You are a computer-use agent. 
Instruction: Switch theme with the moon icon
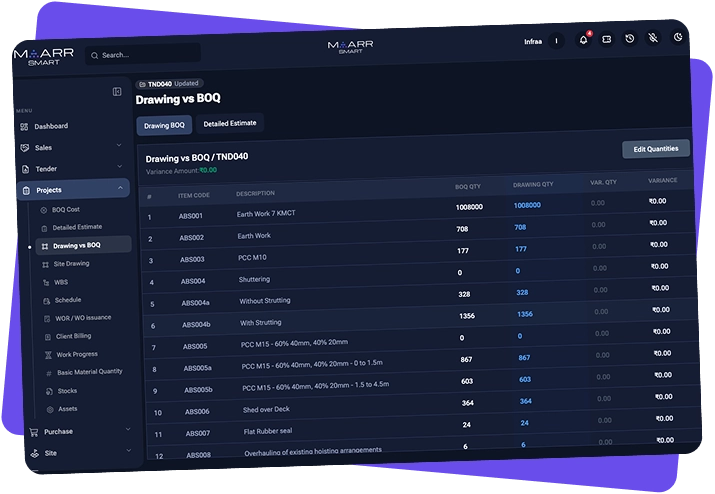[678, 37]
